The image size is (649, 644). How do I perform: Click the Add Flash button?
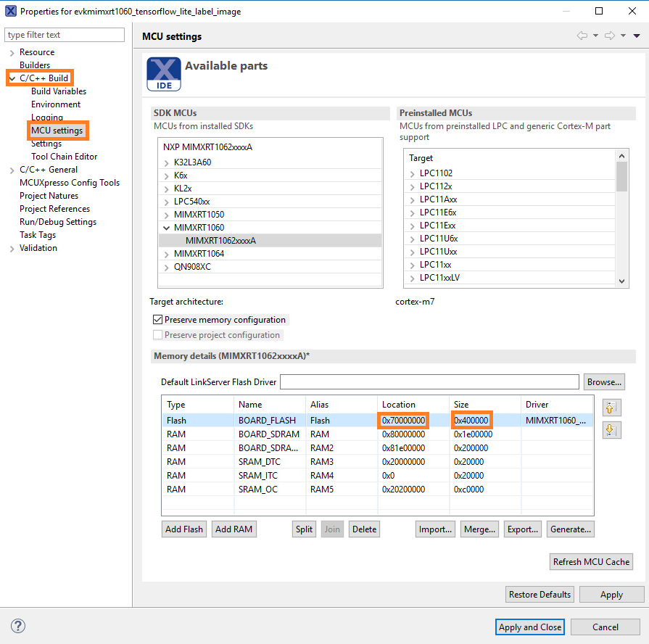tap(184, 529)
